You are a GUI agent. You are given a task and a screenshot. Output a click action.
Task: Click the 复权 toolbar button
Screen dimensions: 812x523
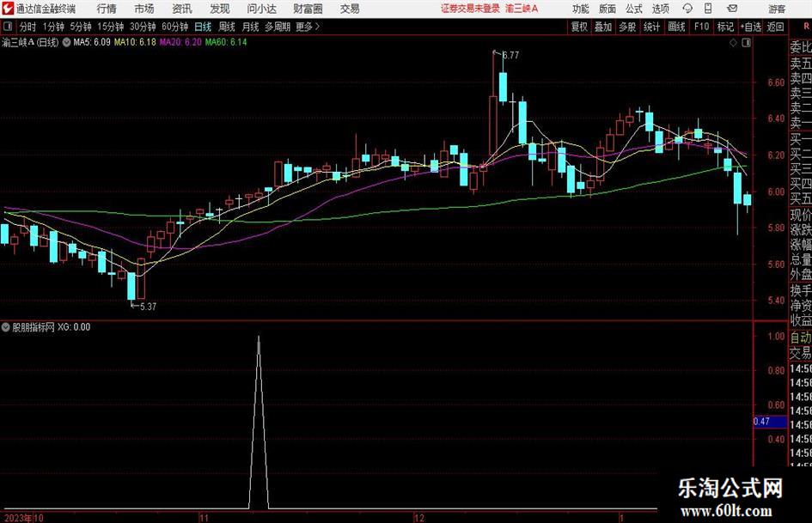[579, 27]
